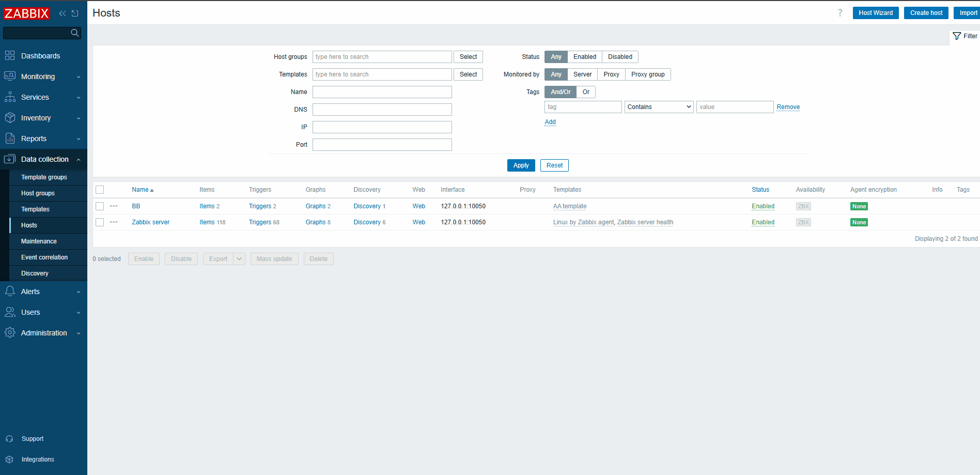Set Status filter to Disabled
980x475 pixels.
(620, 57)
